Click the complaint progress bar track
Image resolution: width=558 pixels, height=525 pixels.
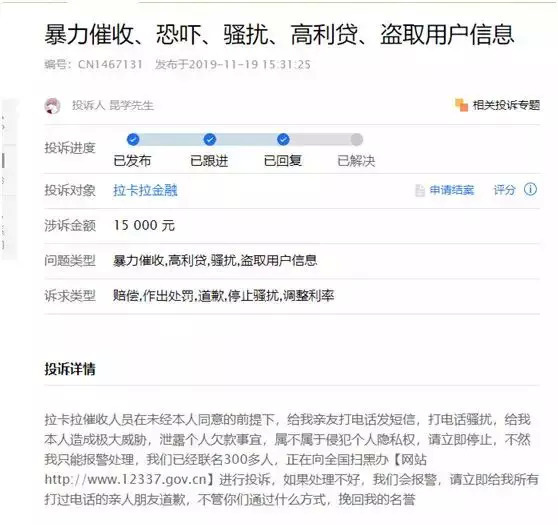(x=245, y=139)
